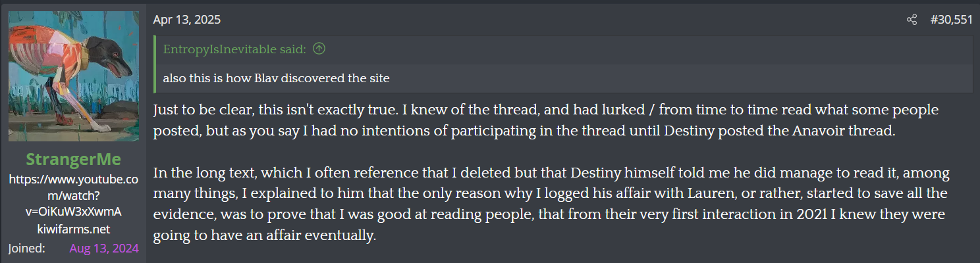This screenshot has height=263, width=980.
Task: Open the permalink for post #30,551
Action: click(951, 20)
